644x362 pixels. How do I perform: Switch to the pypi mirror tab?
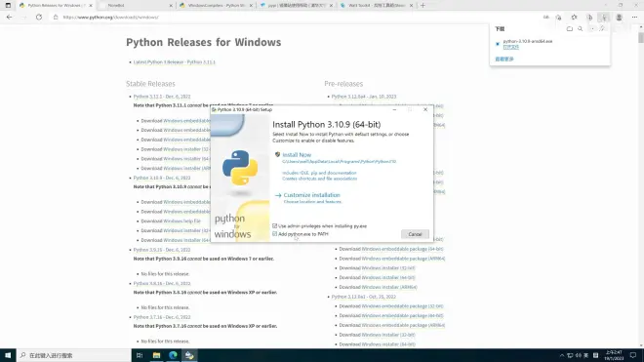[x=296, y=5]
